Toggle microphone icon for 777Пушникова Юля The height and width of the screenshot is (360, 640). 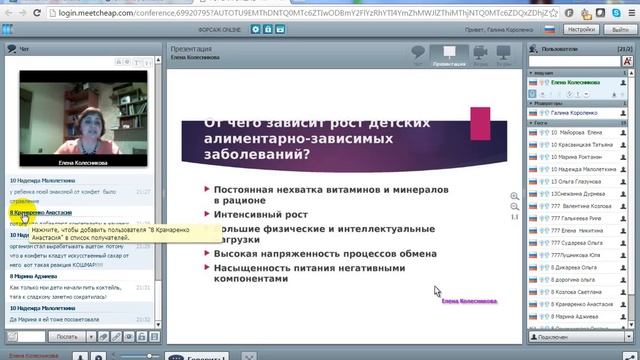(x=542, y=255)
